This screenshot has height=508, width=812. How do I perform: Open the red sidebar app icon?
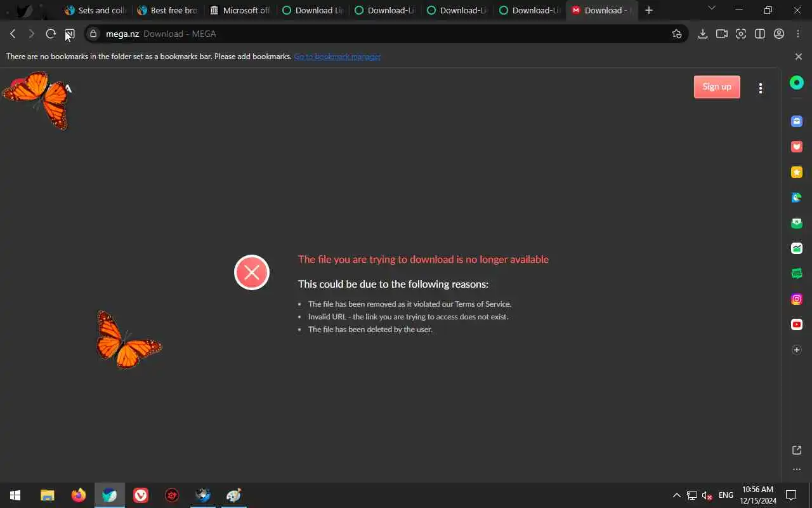coord(797,147)
